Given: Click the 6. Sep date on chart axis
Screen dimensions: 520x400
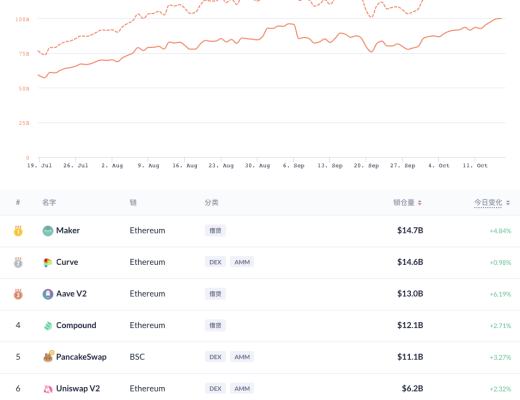Looking at the screenshot, I should [x=294, y=165].
